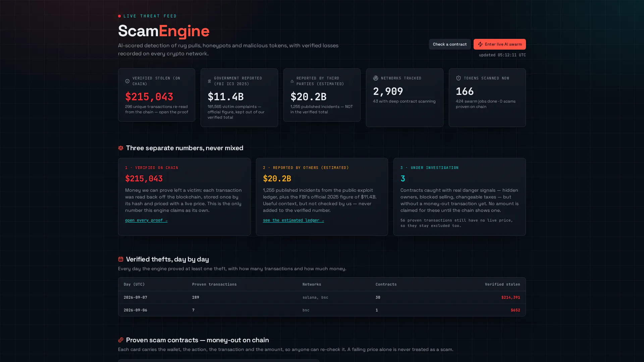Select the 2,909 networks tracked value
The image size is (644, 362).
click(x=388, y=91)
